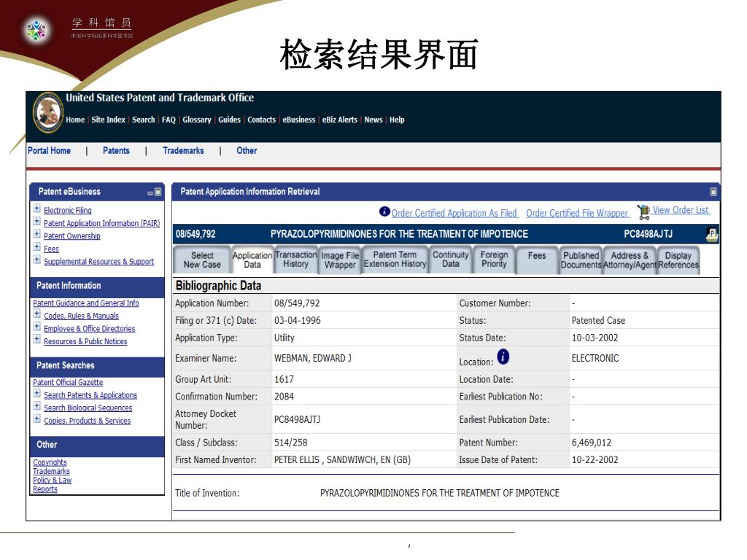Viewport: 747px width, 560px height.
Task: Expand the Patent Ownership item
Action: tap(36, 234)
